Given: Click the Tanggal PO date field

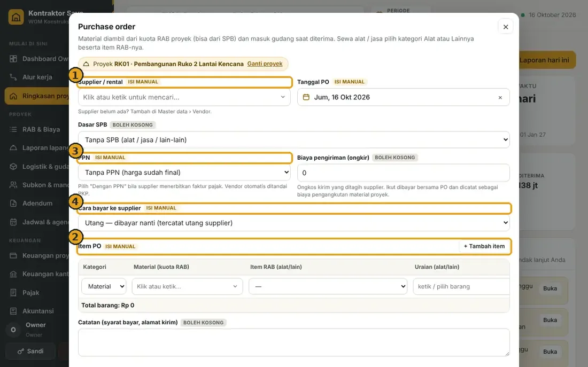Looking at the screenshot, I should coord(403,97).
